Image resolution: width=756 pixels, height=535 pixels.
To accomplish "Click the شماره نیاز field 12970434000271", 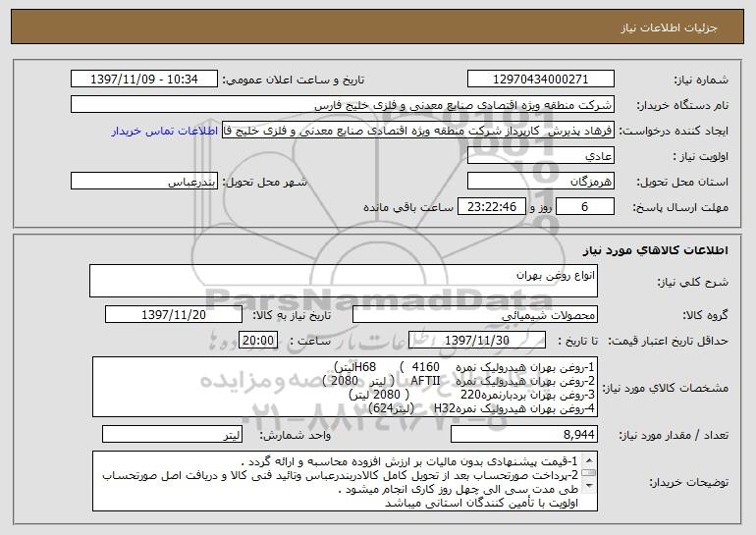I will tap(540, 80).
